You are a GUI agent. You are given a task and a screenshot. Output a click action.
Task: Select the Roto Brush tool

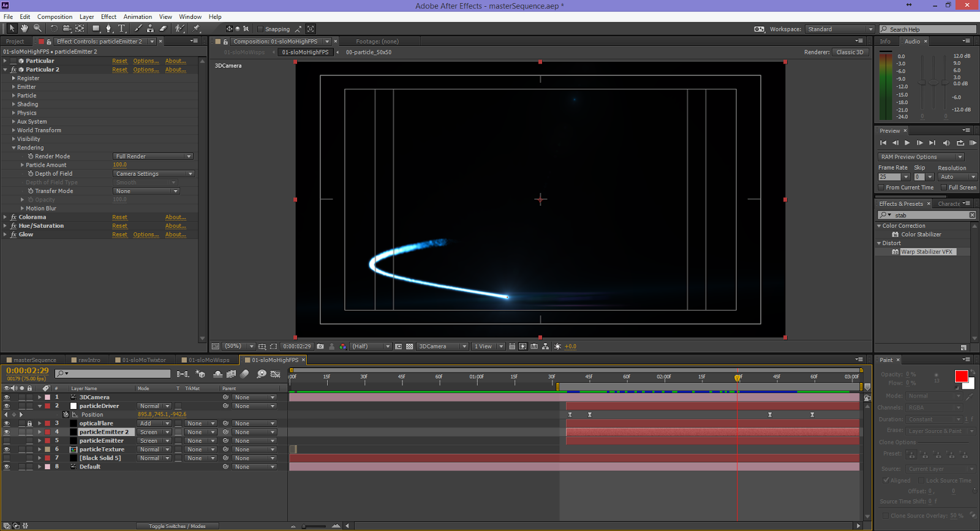(x=179, y=28)
